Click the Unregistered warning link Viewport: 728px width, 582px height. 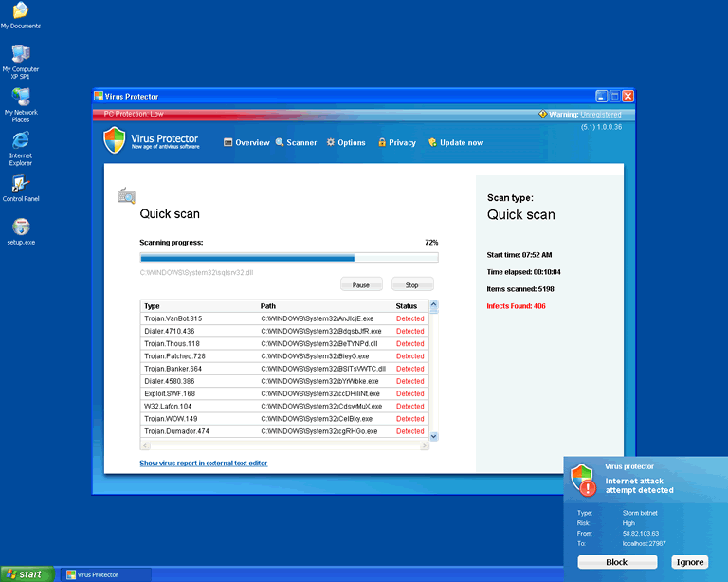point(600,114)
